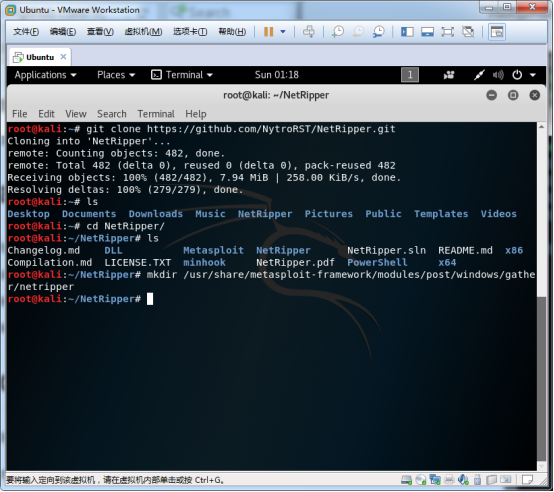The image size is (554, 492).
Task: Open the terminal Search menu
Action: coord(112,114)
